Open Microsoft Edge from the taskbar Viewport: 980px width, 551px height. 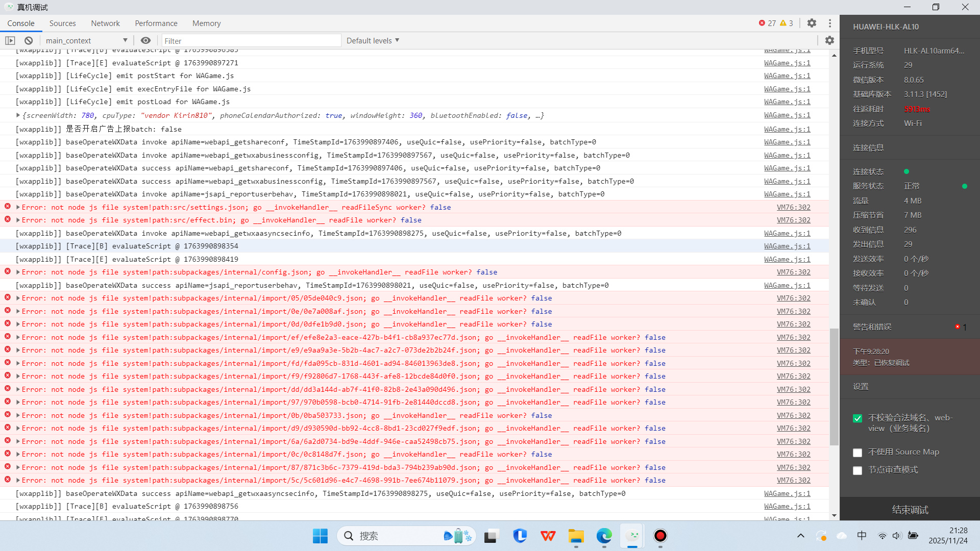[604, 536]
